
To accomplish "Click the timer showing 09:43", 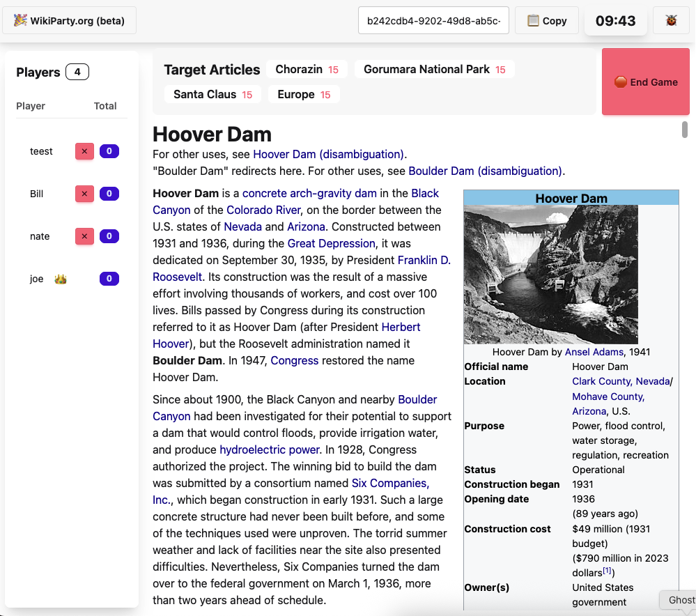I will pos(616,21).
